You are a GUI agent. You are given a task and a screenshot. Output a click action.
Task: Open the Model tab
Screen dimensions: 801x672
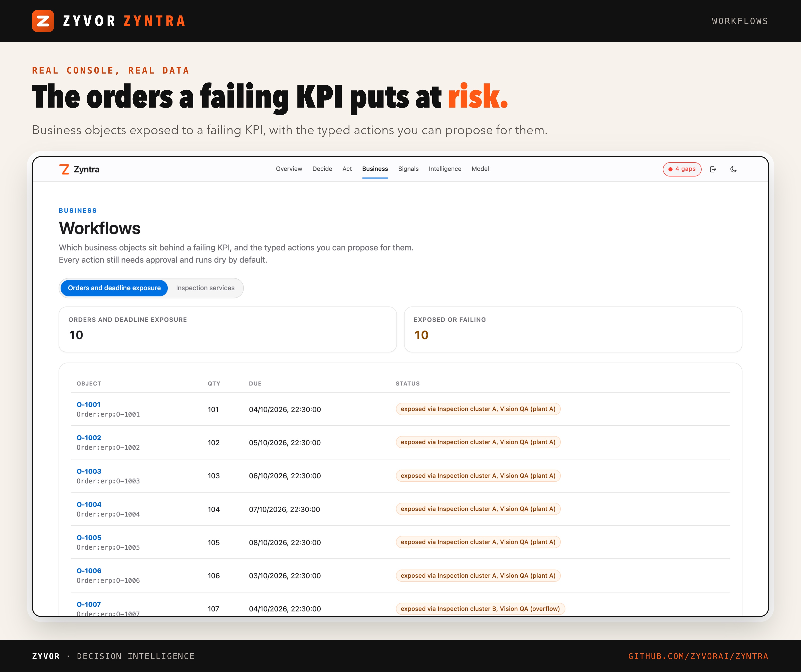pos(480,169)
